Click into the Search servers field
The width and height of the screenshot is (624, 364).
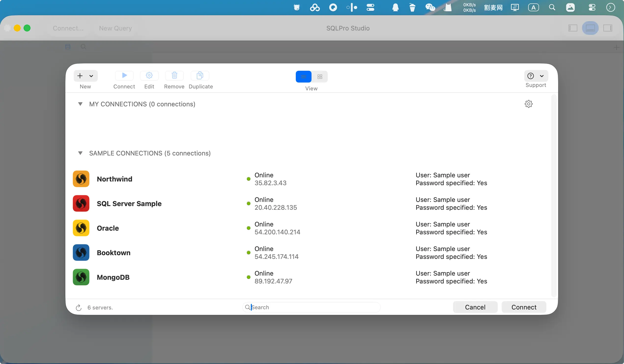[x=312, y=307]
